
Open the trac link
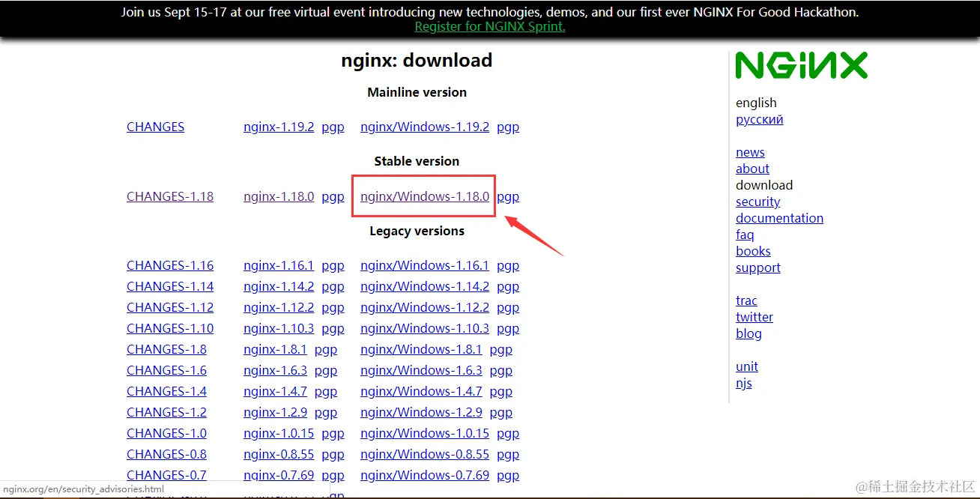pos(746,300)
